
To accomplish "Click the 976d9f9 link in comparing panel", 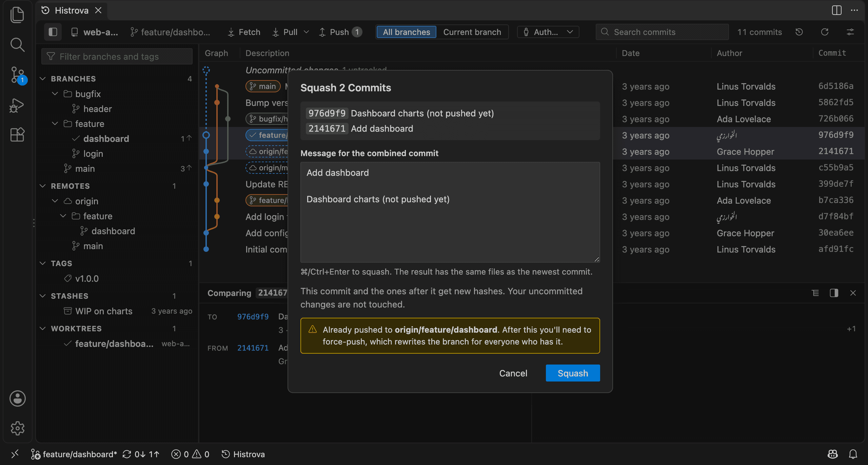I will pos(253,317).
